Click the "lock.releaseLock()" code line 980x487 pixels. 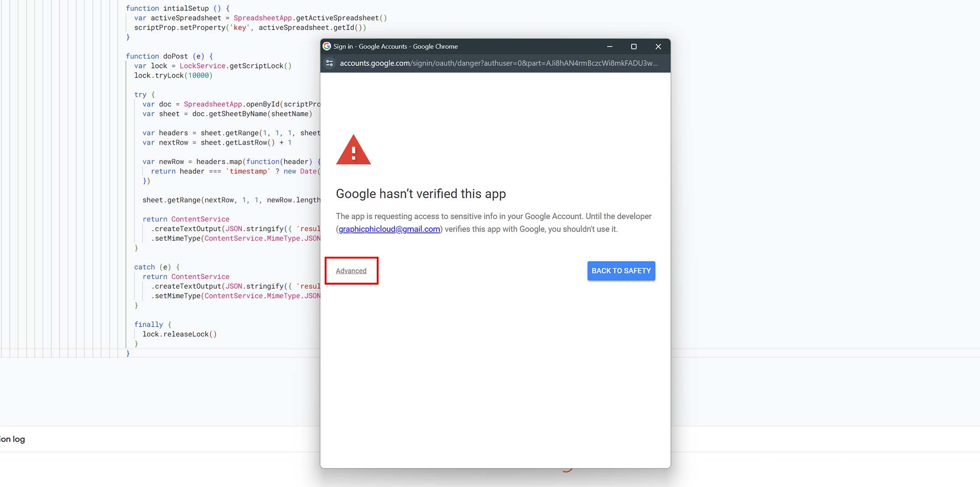[179, 334]
